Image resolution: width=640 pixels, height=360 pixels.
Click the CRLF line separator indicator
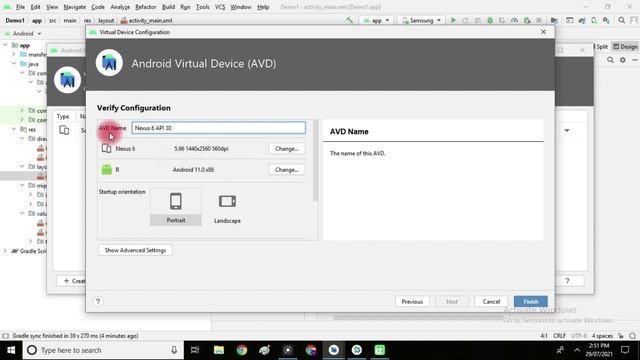559,336
